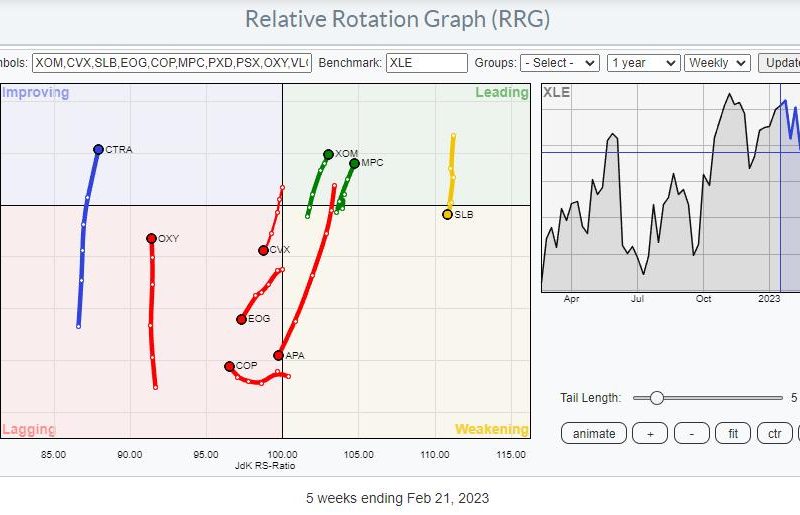
Task: Select the APA data point
Action: 279,355
